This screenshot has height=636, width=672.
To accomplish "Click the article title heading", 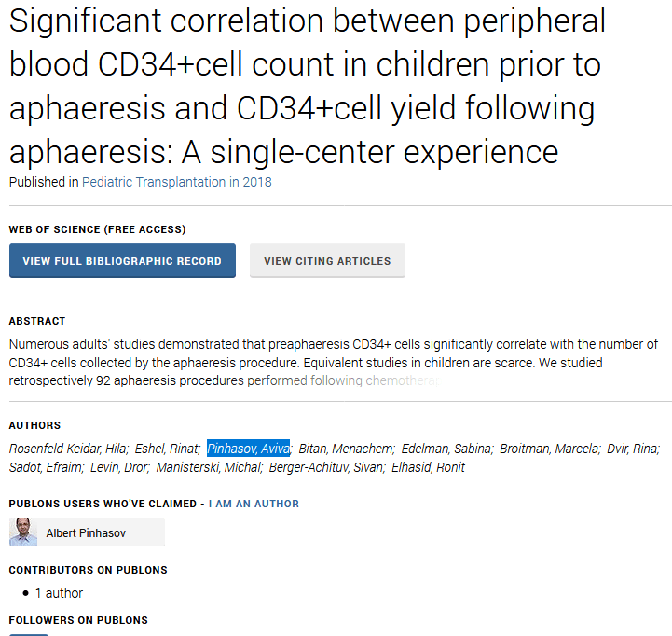I will pyautogui.click(x=307, y=86).
